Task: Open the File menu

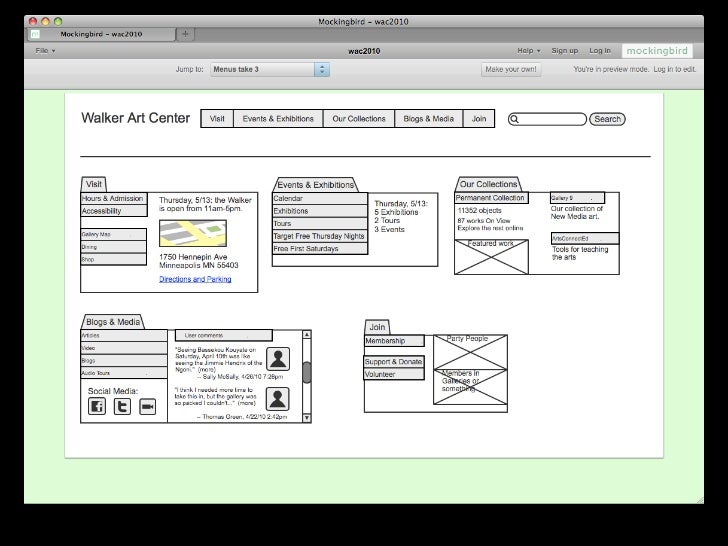Action: coord(45,51)
